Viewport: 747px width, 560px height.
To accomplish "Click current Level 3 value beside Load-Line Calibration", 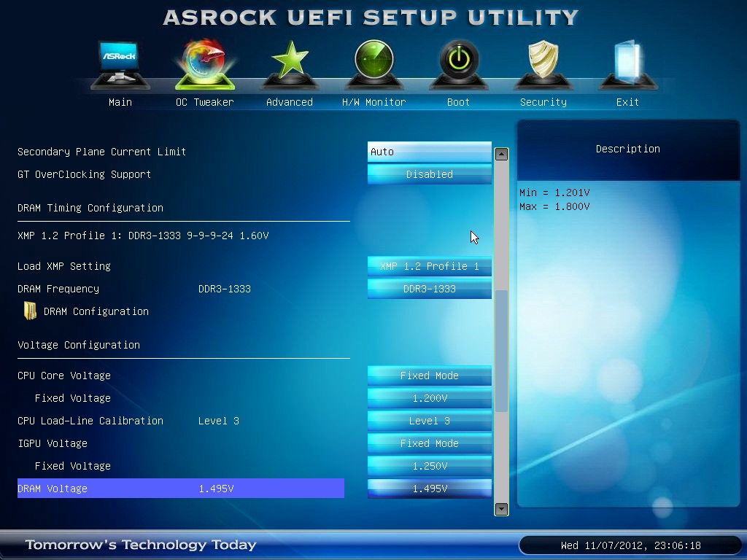I will tap(219, 421).
